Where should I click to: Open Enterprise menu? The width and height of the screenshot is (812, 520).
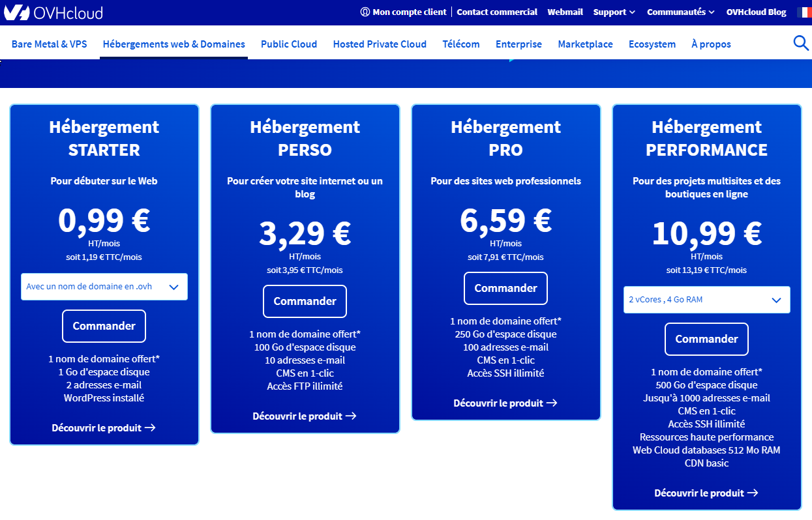tap(519, 44)
